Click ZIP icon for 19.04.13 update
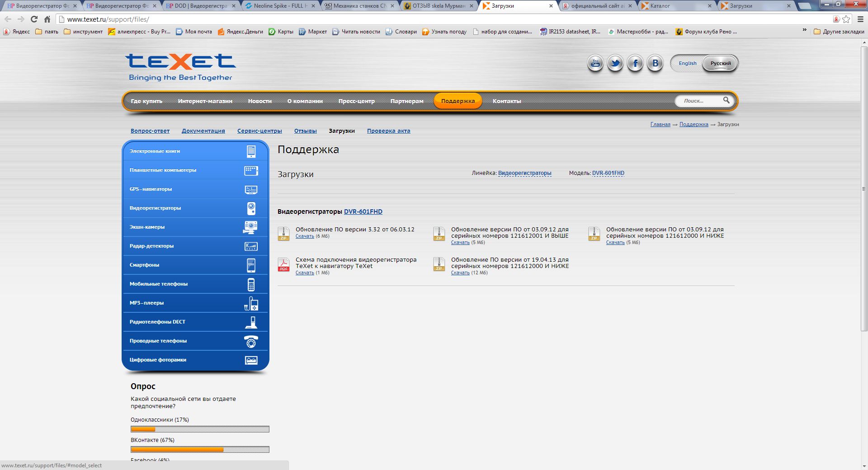 pos(439,264)
